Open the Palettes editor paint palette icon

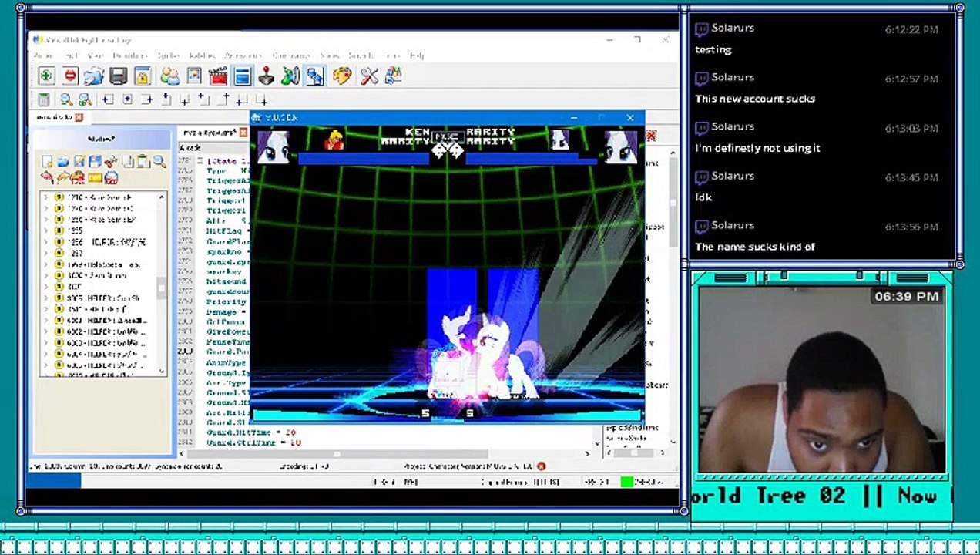coord(342,76)
